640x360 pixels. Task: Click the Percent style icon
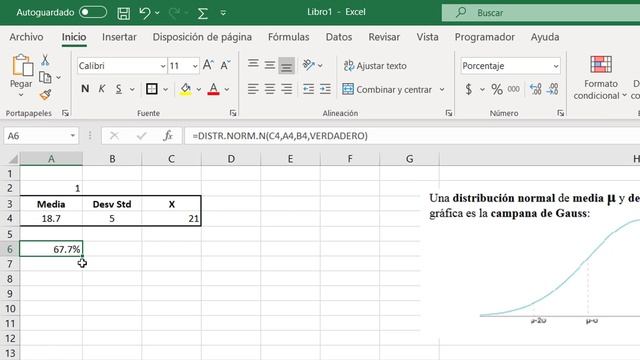pyautogui.click(x=497, y=89)
